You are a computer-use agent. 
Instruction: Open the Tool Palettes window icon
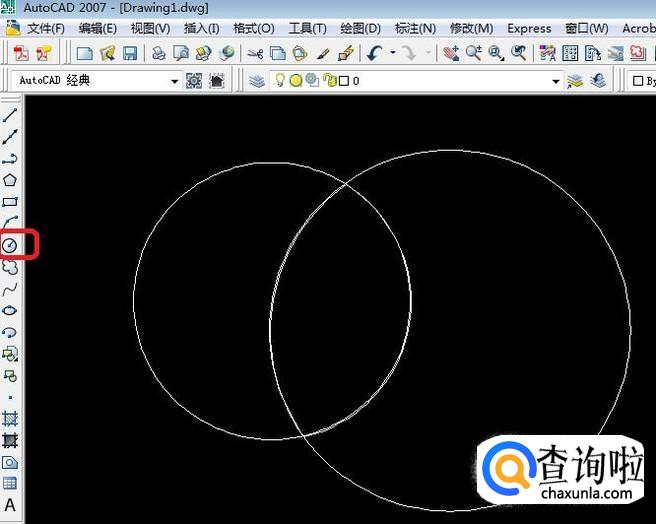pyautogui.click(x=592, y=54)
